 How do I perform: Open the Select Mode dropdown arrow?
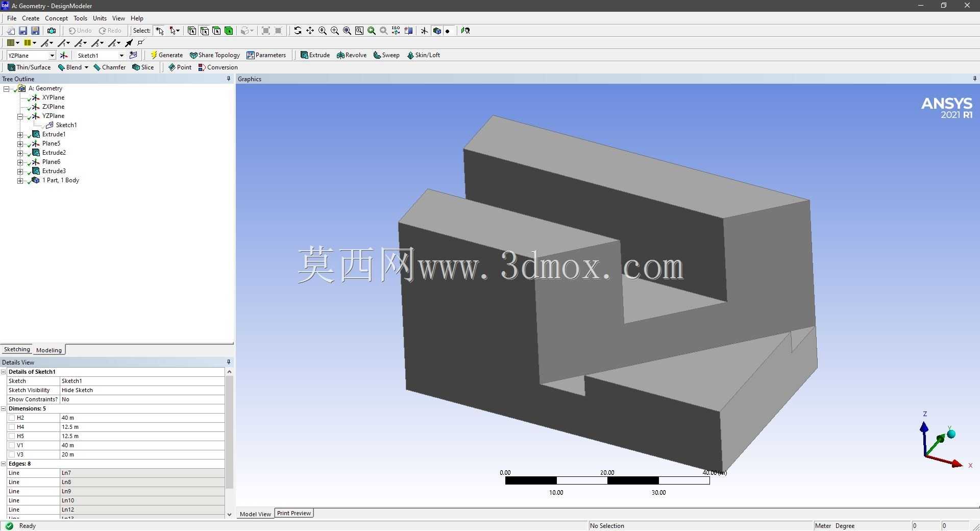click(x=178, y=31)
